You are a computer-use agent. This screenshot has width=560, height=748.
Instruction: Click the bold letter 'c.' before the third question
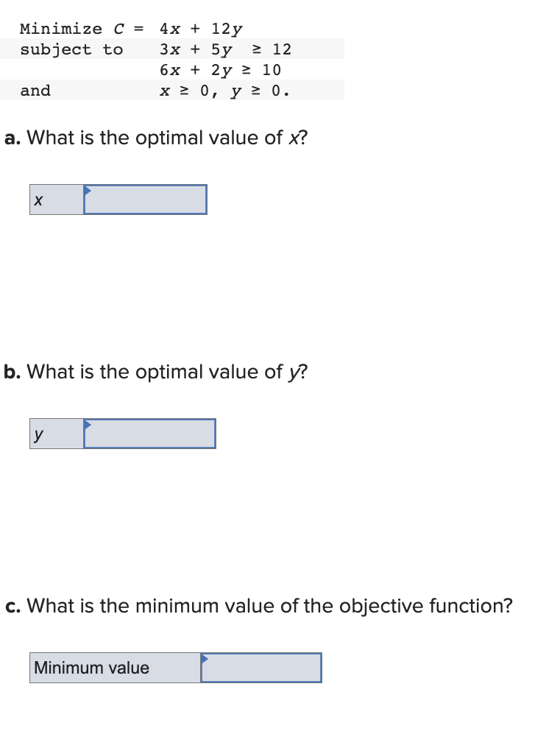pos(11,606)
